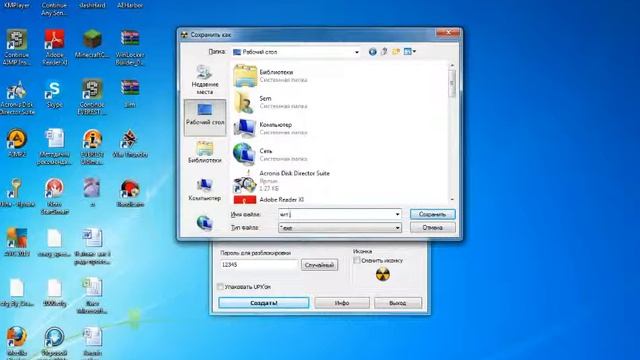Screen dimensions: 640x360
Task: Click the Создать! button
Action: [264, 303]
